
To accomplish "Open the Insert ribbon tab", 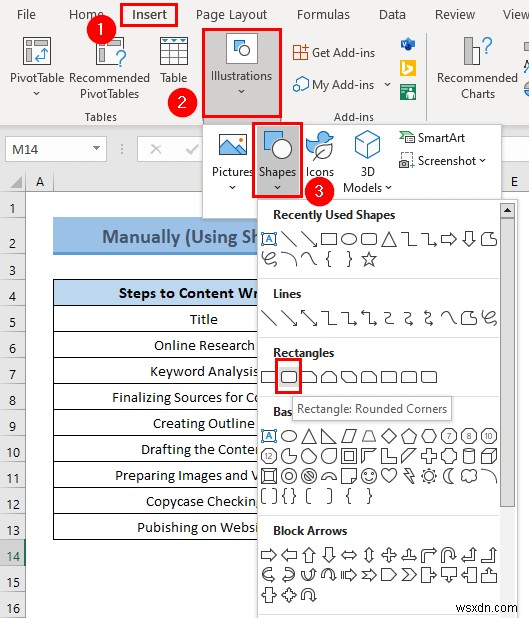I will 149,15.
